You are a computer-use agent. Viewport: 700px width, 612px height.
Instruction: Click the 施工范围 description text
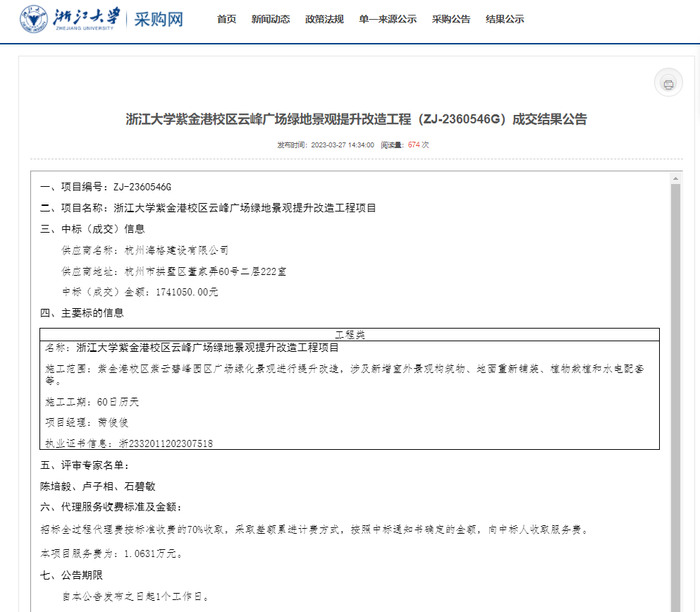point(345,374)
